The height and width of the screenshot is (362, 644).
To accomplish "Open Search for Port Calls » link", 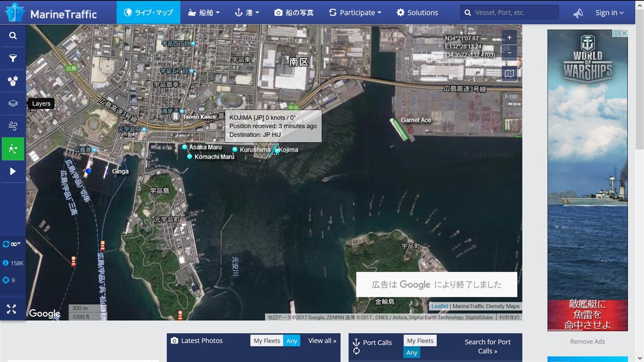I will point(488,346).
